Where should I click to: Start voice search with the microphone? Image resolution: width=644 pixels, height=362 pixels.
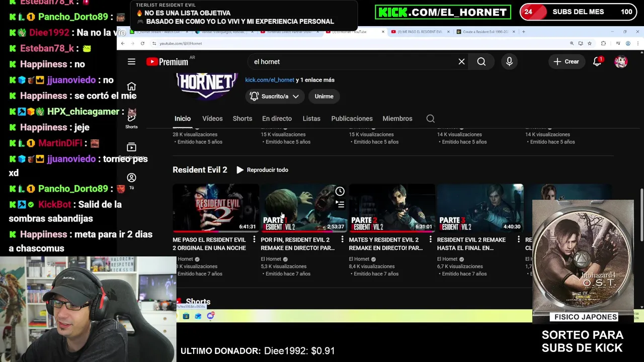coord(509,62)
